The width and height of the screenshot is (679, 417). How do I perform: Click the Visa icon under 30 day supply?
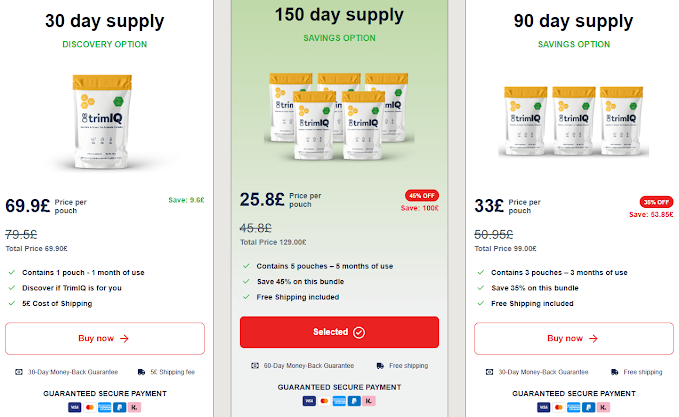(74, 408)
